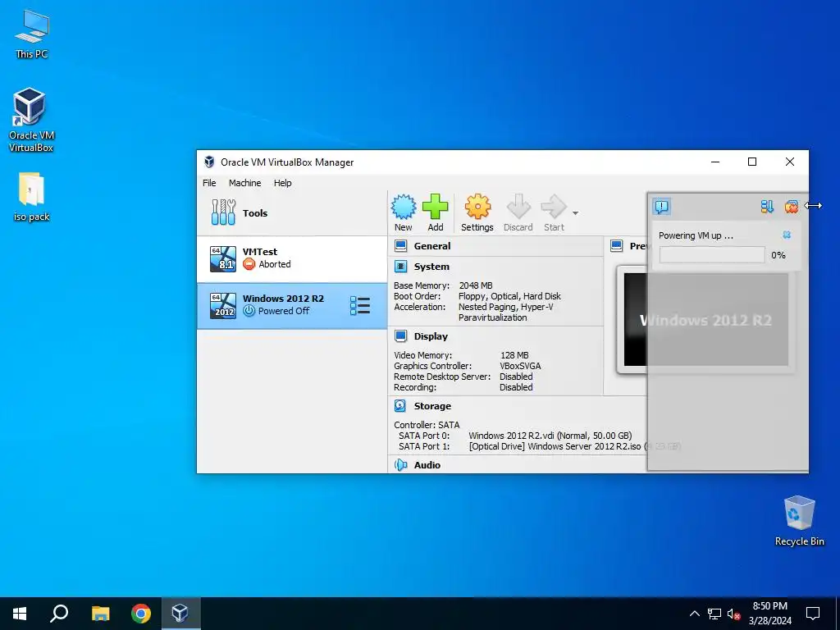The image size is (840, 630).
Task: Select the Windows 2012 R2 machine
Action: (292, 306)
